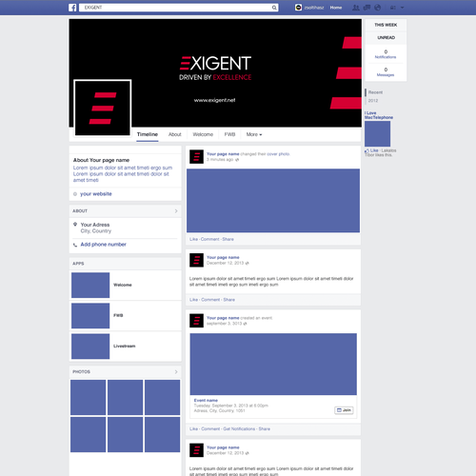Click the 0 Messages counter
This screenshot has height=476, width=476.
point(386,72)
